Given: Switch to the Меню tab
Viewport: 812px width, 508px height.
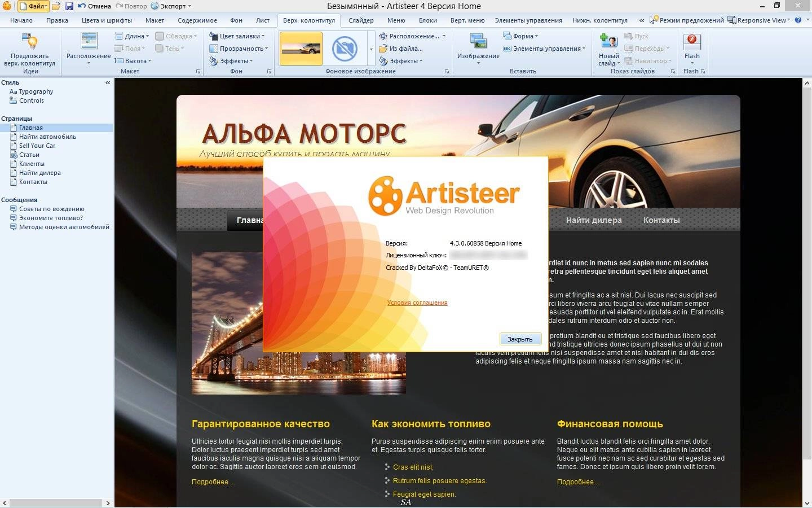Looking at the screenshot, I should click(x=396, y=20).
